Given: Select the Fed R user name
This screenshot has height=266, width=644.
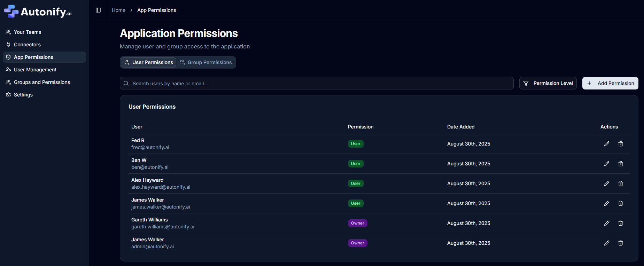Looking at the screenshot, I should tap(138, 140).
